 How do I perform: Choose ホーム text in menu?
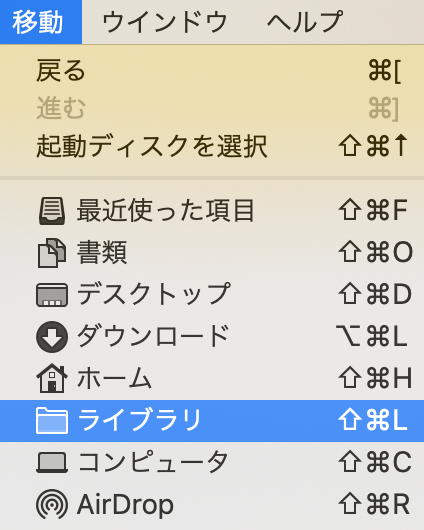click(x=114, y=378)
